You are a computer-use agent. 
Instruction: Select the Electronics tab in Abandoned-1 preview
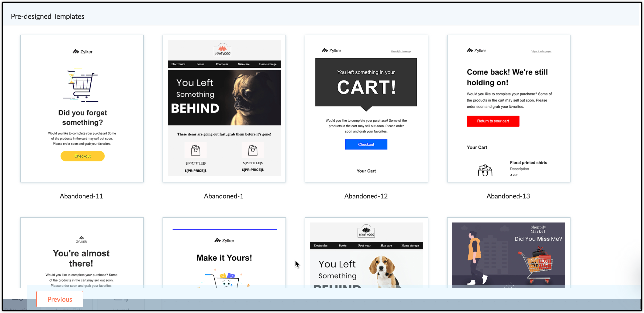(x=178, y=64)
